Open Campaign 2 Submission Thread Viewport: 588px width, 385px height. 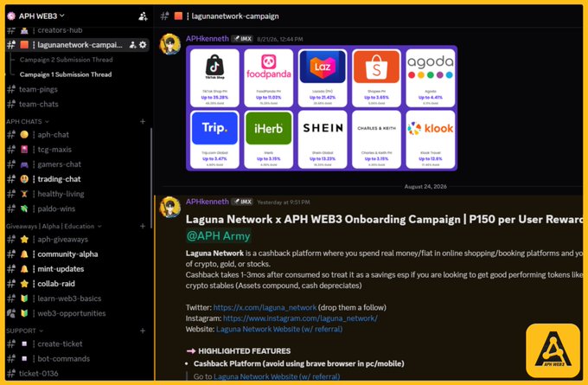point(66,60)
